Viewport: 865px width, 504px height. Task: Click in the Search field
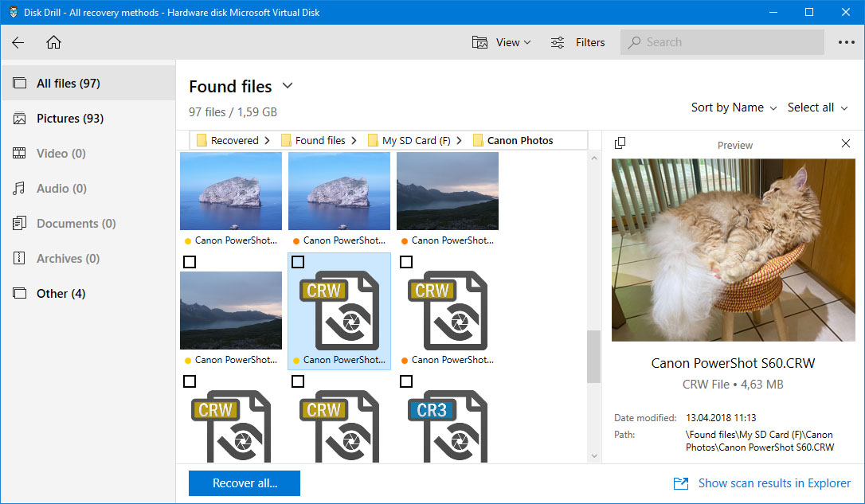[x=722, y=42]
